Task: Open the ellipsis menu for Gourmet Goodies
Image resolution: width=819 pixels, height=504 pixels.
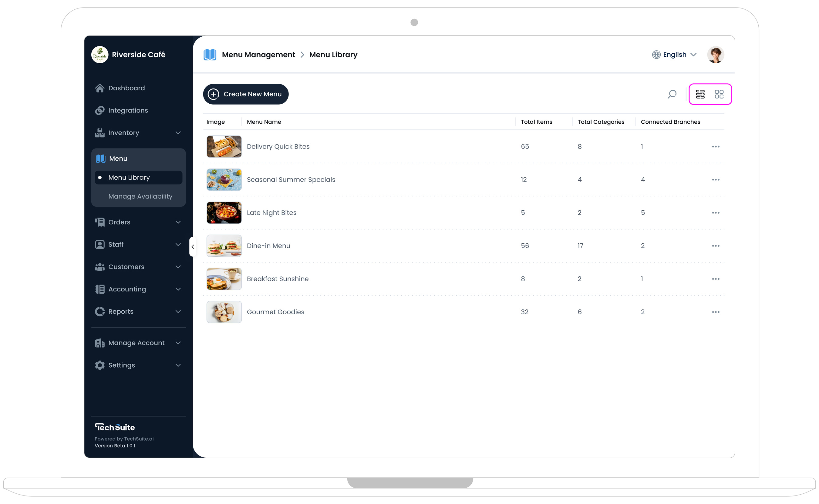Action: pos(715,312)
